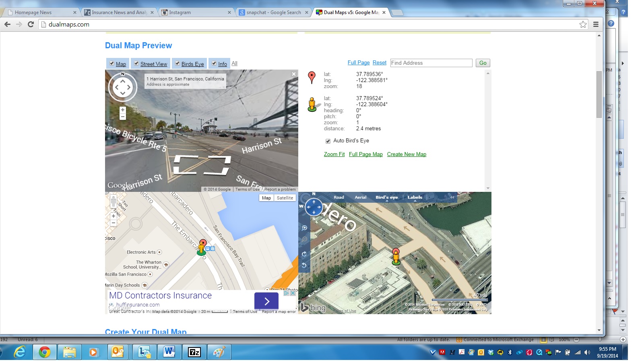
Task: Click Mozilla San Francisco place marker
Action: 150,274
